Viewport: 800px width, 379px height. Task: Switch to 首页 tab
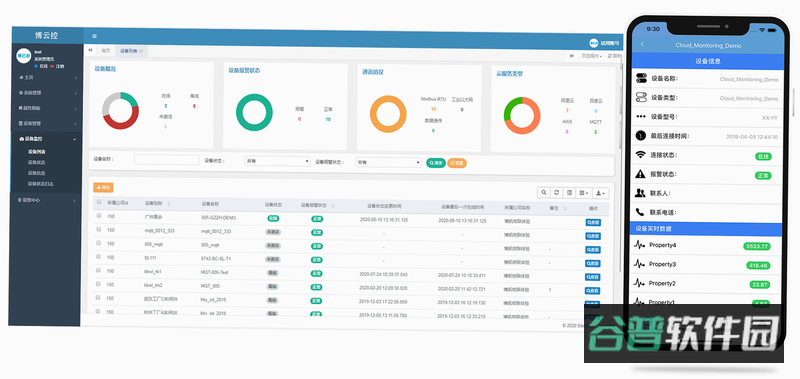[106, 51]
